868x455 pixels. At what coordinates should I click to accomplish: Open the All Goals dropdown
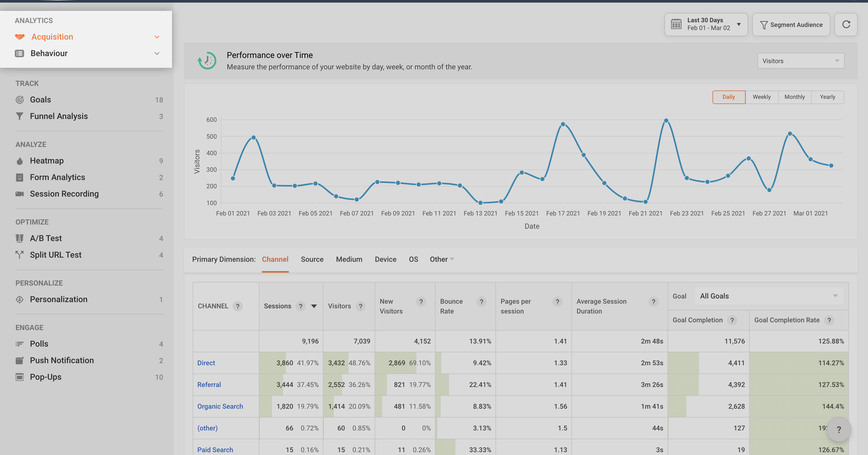[769, 296]
